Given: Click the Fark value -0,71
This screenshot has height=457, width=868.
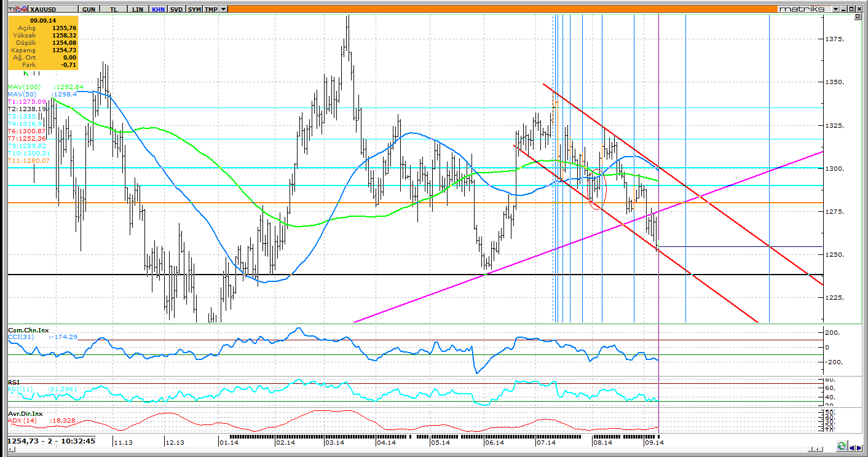Looking at the screenshot, I should (x=69, y=64).
